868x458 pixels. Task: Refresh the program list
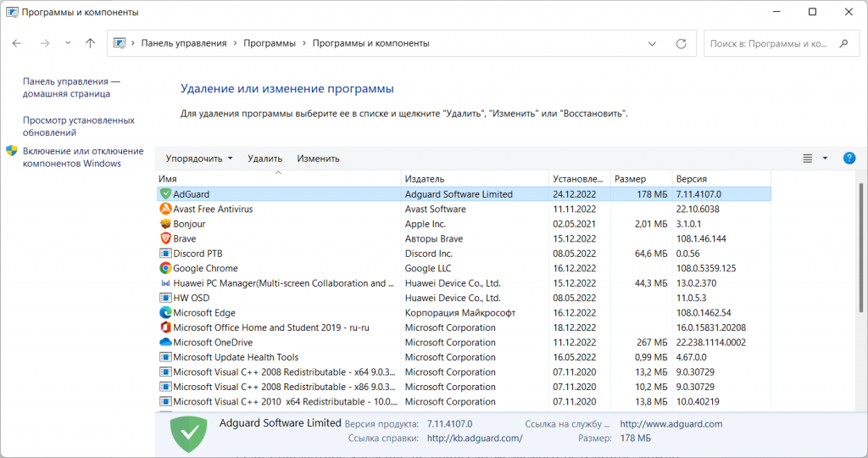[681, 44]
